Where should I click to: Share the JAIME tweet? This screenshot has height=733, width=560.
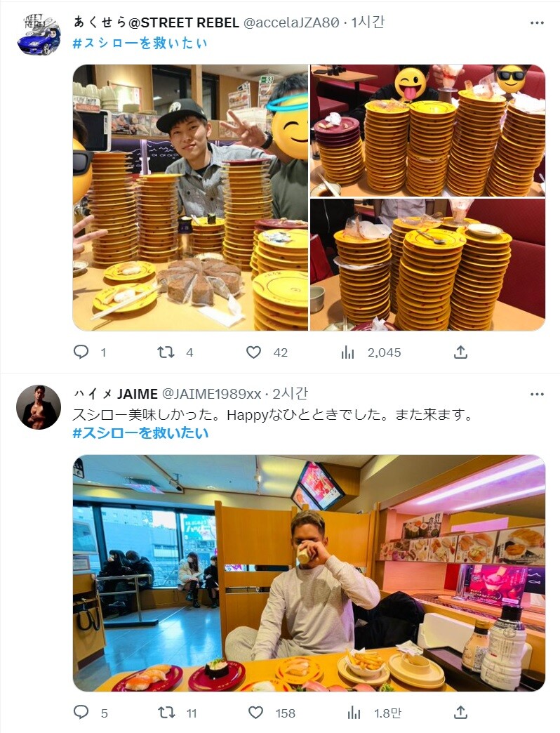tap(460, 713)
